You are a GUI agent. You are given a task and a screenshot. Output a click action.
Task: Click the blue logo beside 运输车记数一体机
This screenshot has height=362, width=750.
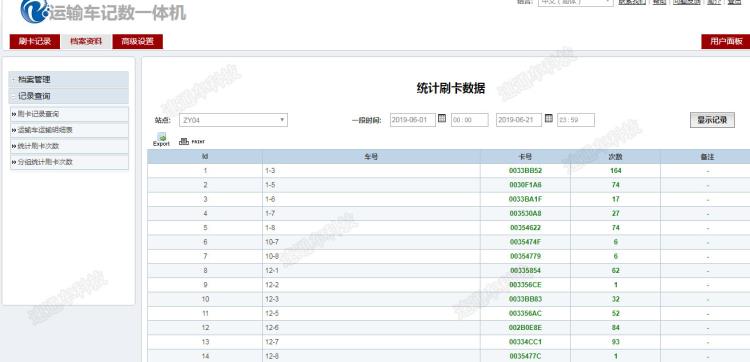[x=34, y=11]
